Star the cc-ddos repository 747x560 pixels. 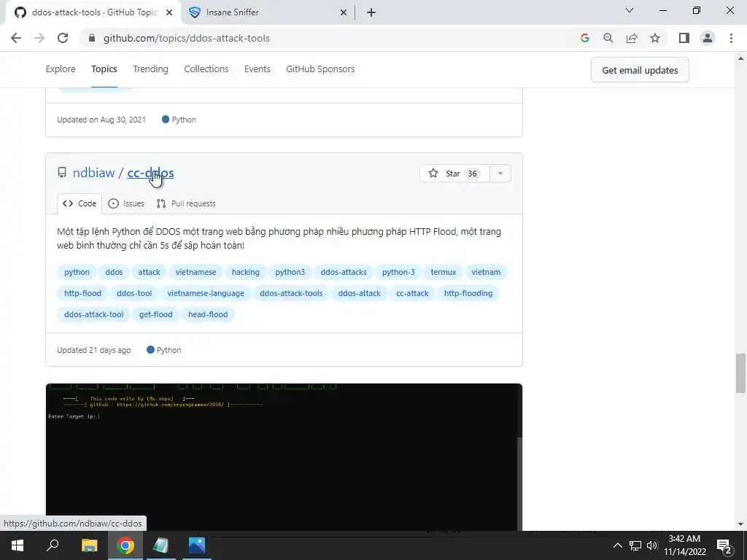coord(454,174)
